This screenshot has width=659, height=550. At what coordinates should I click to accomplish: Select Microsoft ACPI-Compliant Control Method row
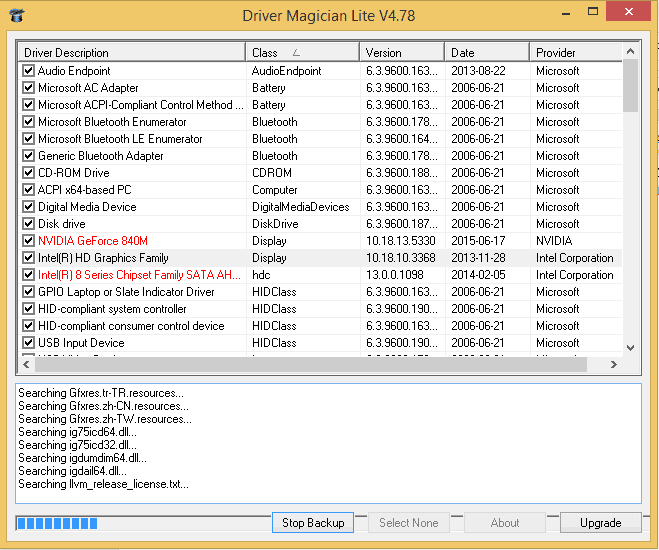(320, 105)
